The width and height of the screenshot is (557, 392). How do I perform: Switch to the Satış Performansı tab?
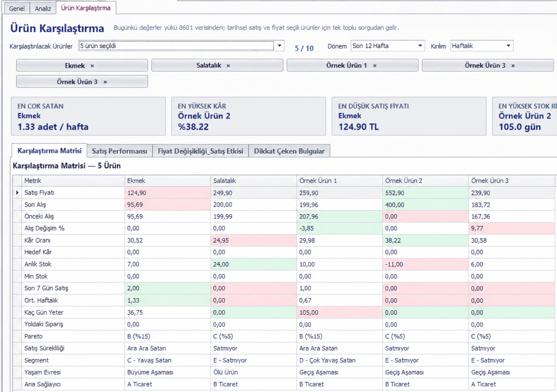click(x=120, y=151)
